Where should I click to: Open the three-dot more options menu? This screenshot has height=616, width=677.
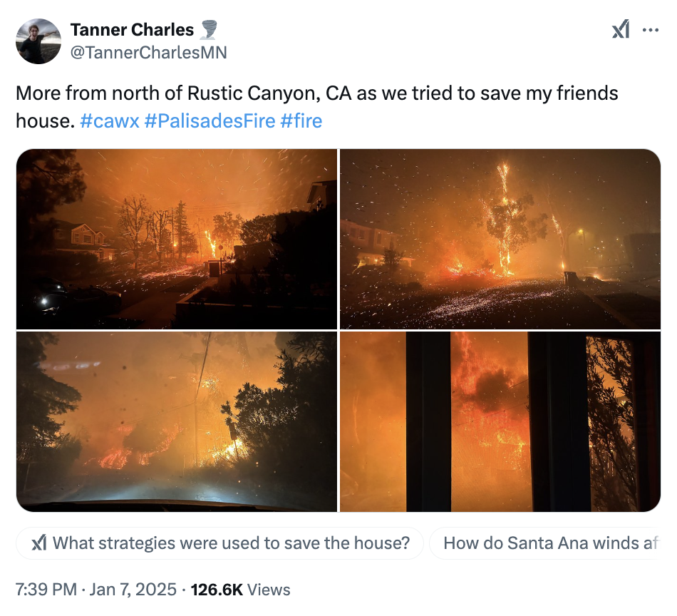click(651, 30)
